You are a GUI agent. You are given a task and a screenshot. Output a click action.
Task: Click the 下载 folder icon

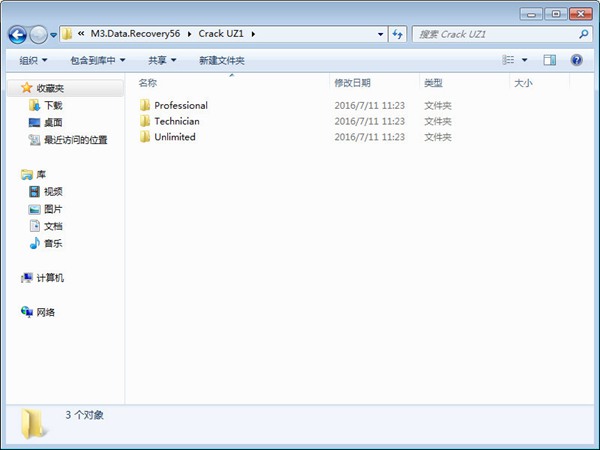point(34,105)
